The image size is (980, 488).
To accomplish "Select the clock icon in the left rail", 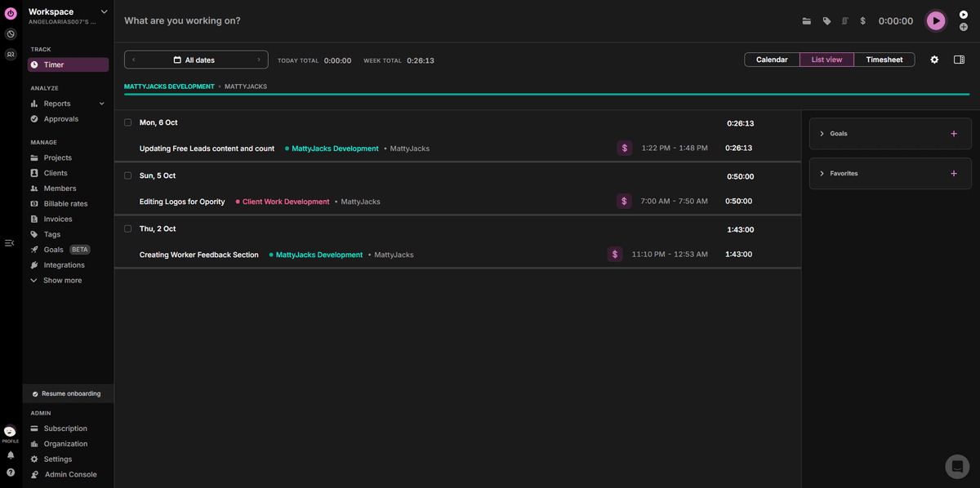I will click(10, 33).
